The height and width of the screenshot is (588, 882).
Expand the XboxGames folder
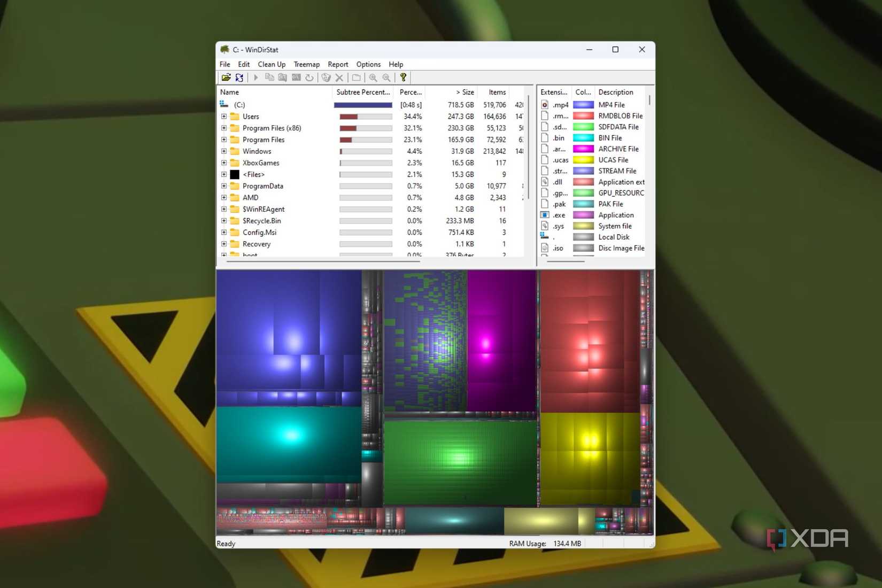coord(224,163)
